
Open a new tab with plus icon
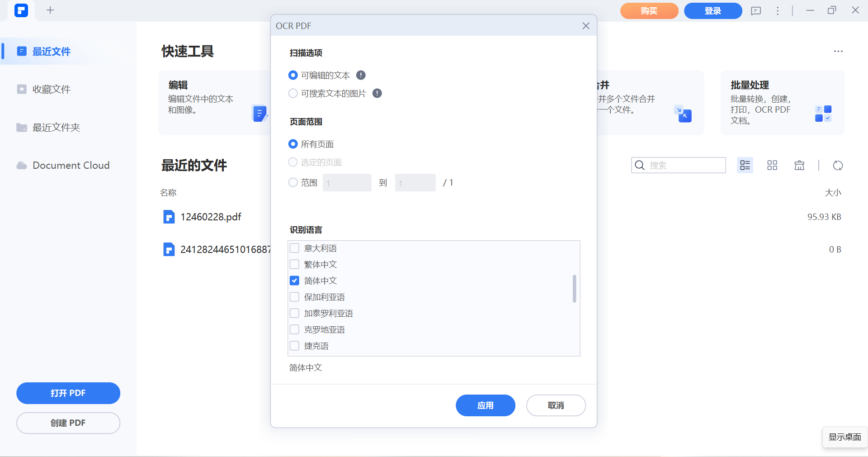[x=50, y=10]
